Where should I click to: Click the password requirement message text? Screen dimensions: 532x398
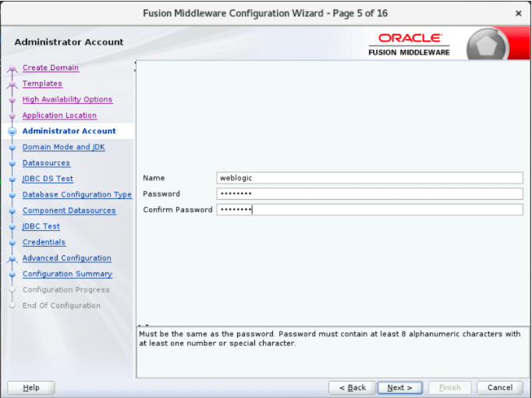point(329,339)
